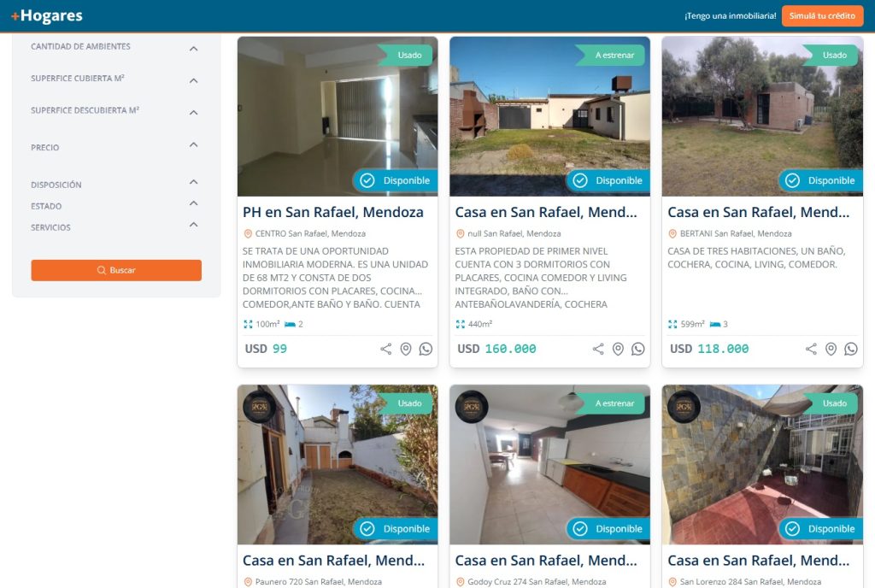The image size is (875, 588).
Task: Open map location for USD 99 listing
Action: [406, 350]
